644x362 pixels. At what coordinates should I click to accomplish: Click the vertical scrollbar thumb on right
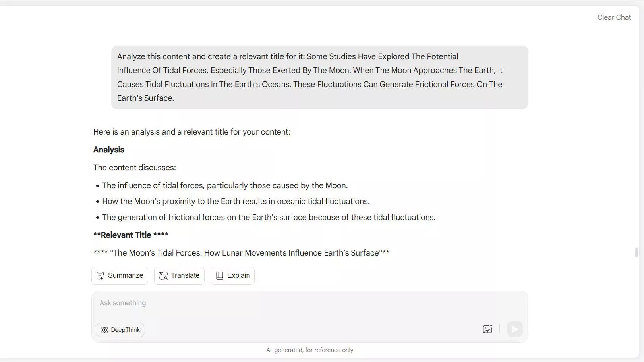coord(636,252)
